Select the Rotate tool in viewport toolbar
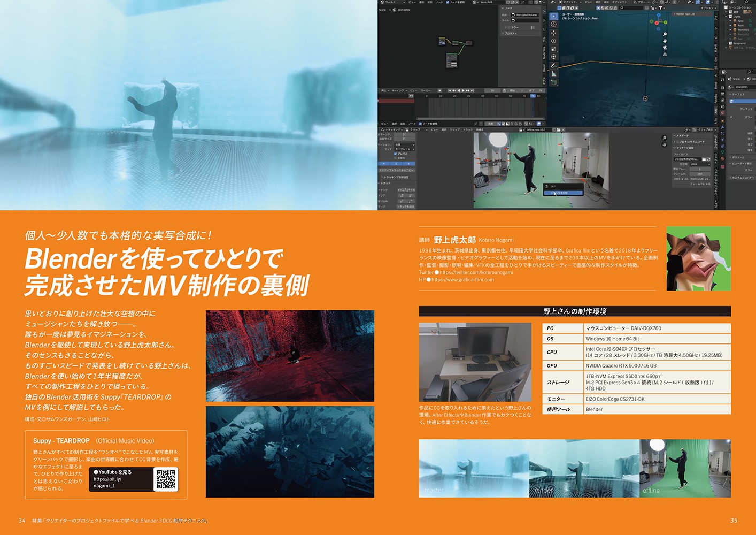The image size is (756, 535). pos(553,41)
